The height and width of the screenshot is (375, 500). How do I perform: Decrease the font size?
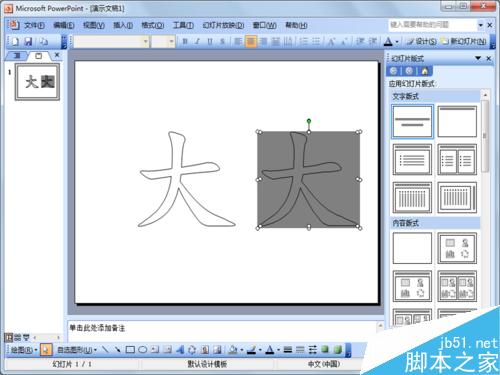(344, 42)
